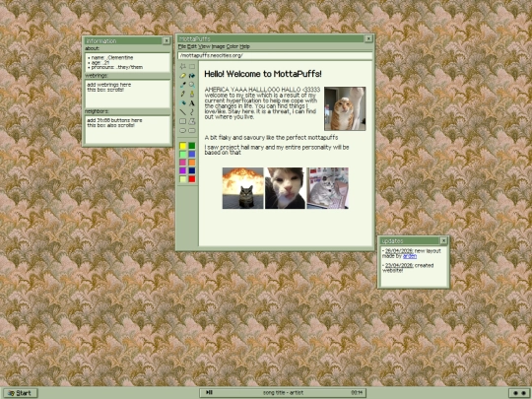This screenshot has height=399, width=532.
Task: Click the "Hello! Welcome to MottaPuffs!" heading
Action: coord(263,74)
